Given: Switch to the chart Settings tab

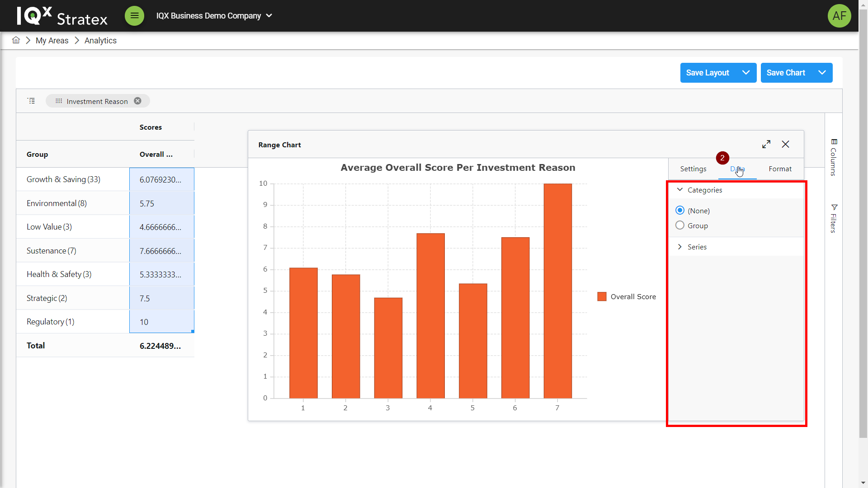Looking at the screenshot, I should pos(693,169).
